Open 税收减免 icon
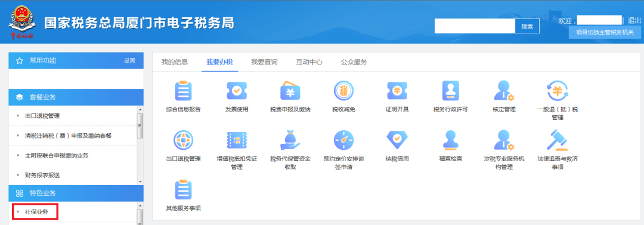 tap(343, 91)
